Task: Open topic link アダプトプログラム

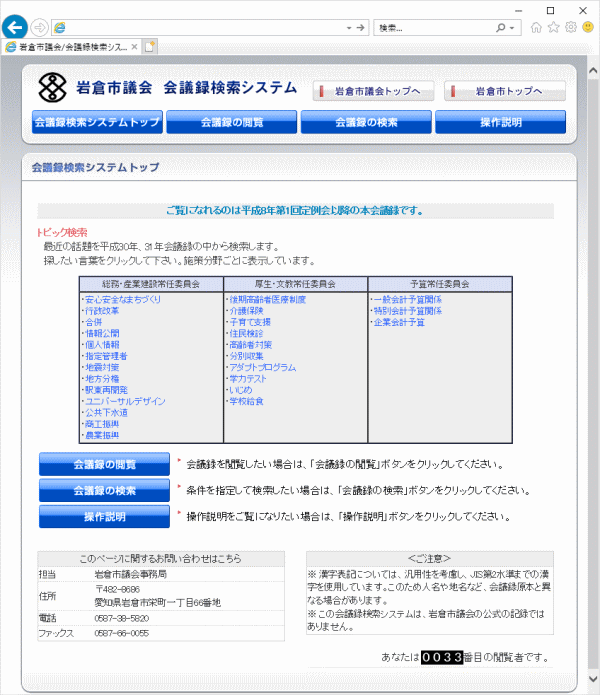Action: point(263,367)
